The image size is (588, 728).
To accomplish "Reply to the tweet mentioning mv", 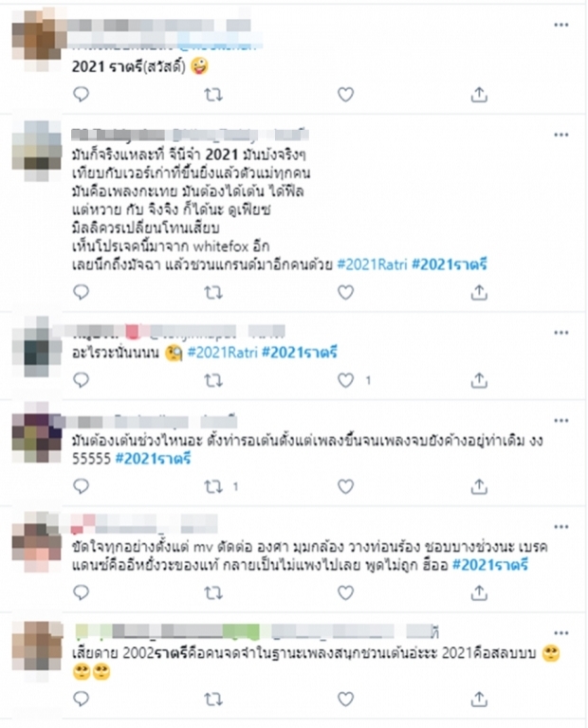I will tap(82, 592).
